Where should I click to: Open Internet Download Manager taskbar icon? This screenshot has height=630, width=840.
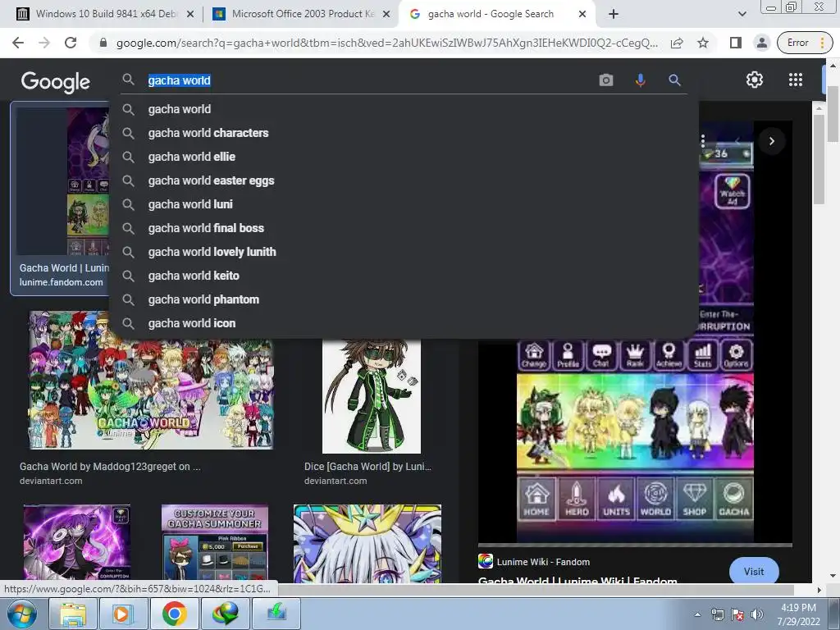(x=225, y=614)
